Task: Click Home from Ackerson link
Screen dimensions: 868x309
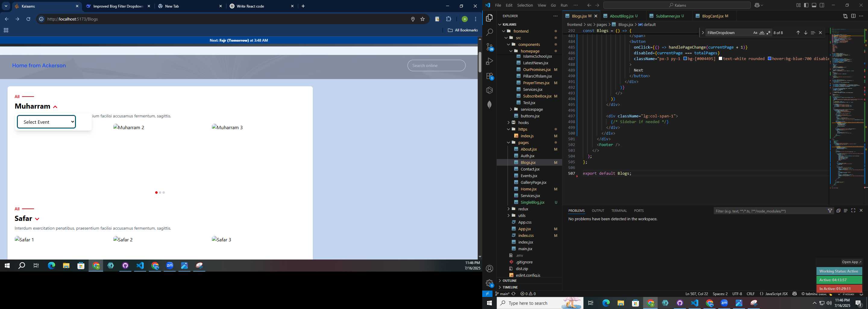Action: click(39, 65)
